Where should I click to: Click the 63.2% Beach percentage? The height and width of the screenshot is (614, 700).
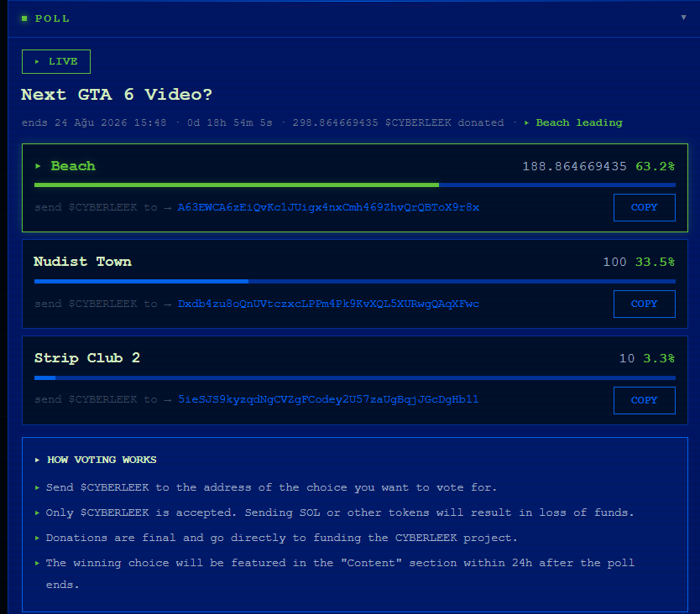coord(655,166)
